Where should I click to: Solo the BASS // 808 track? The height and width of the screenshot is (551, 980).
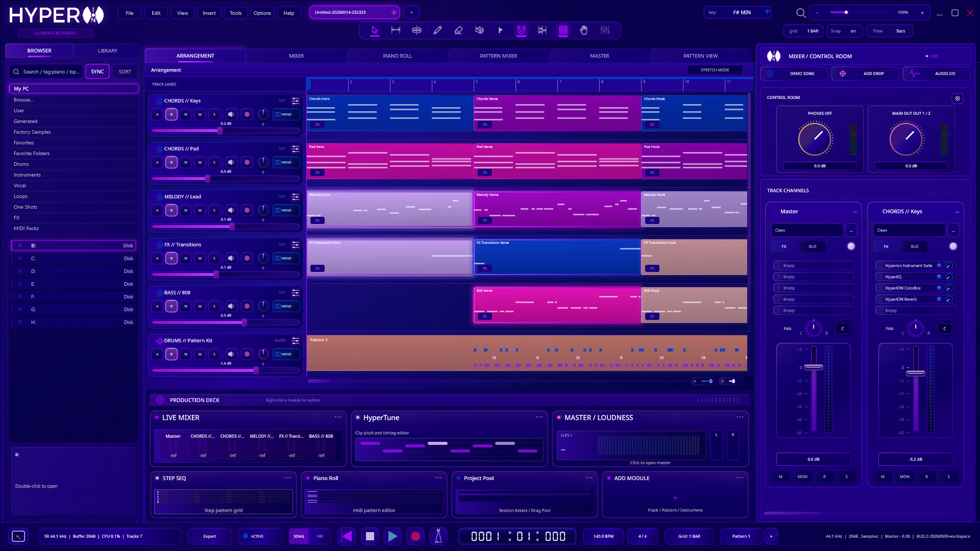(214, 306)
